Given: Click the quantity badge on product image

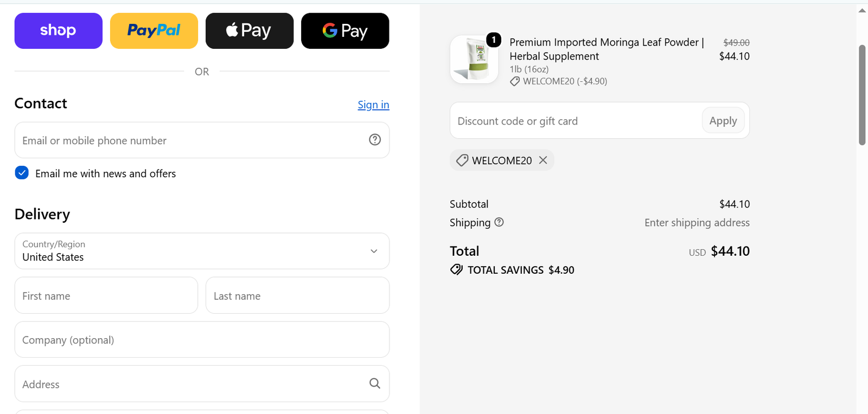Looking at the screenshot, I should click(x=494, y=40).
